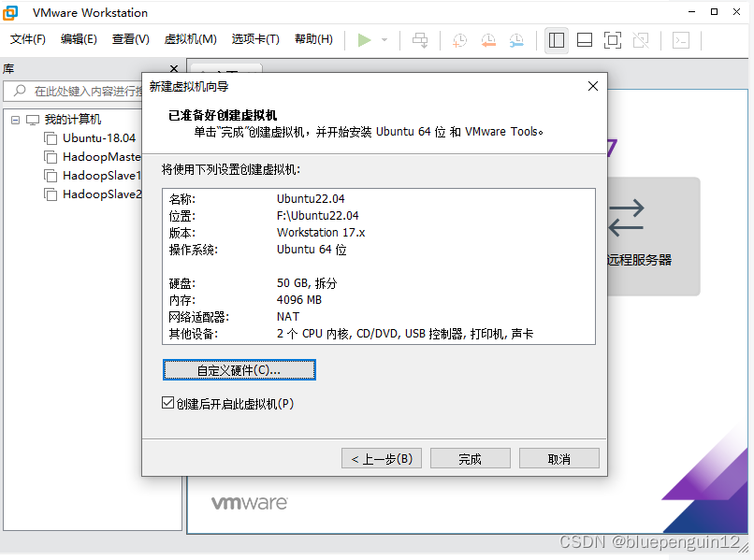The image size is (754, 560).
Task: Open the 选项卡(T) menu
Action: (255, 39)
